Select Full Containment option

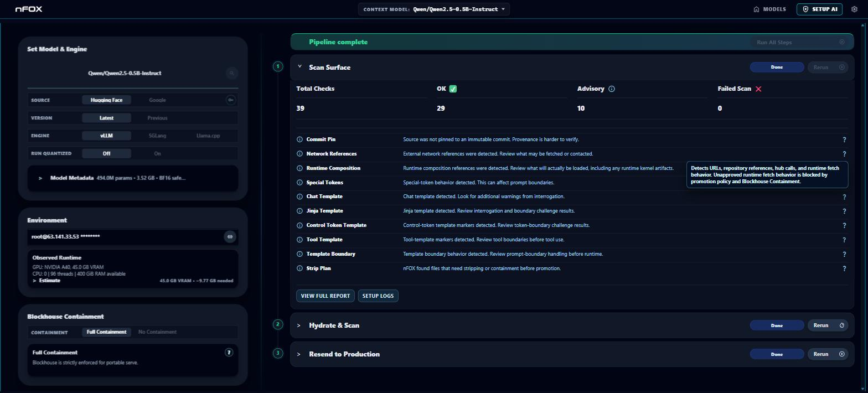click(x=106, y=332)
